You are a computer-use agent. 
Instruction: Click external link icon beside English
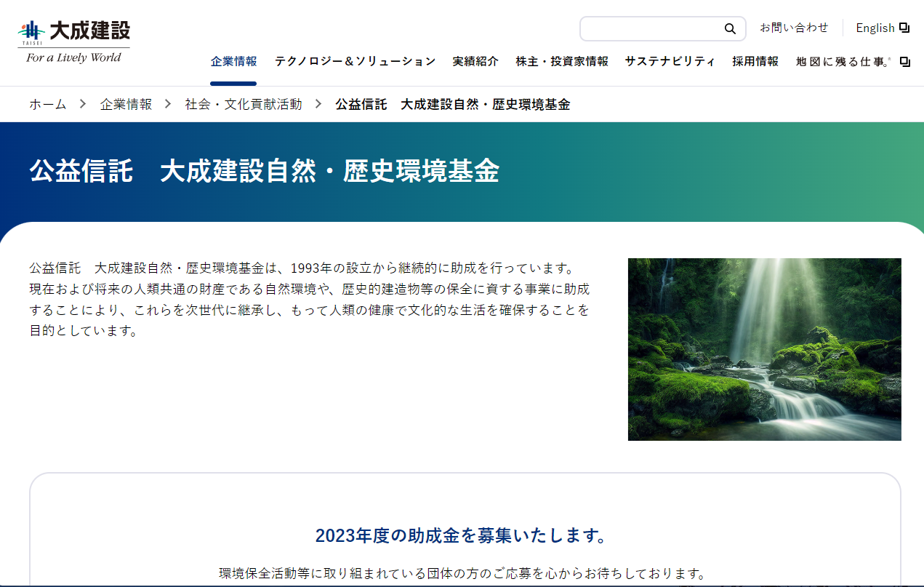coord(904,28)
